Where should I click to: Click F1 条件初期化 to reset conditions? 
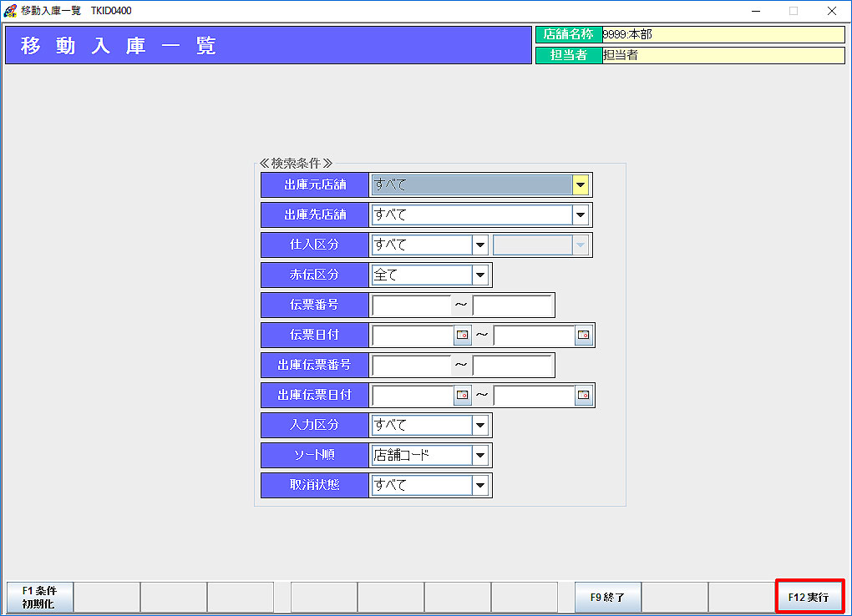(x=39, y=598)
